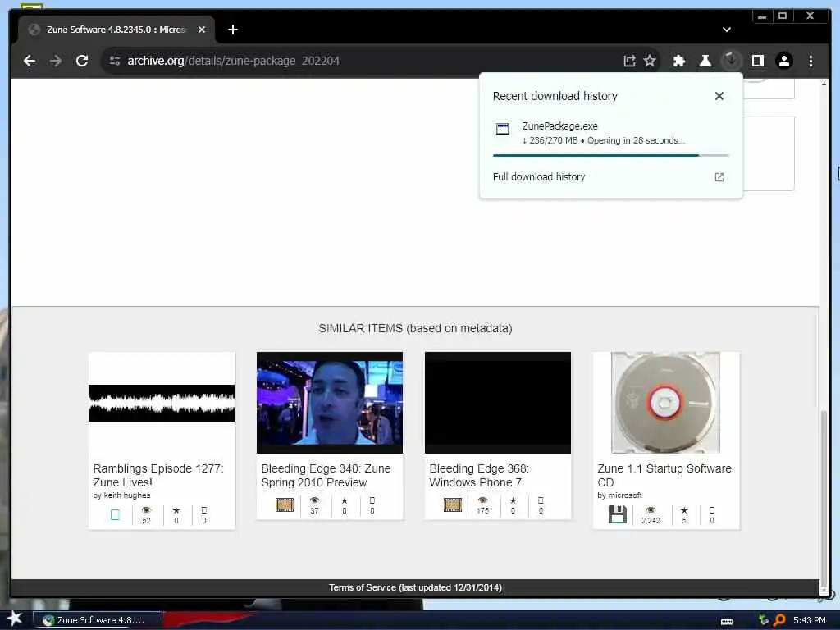Open Zune 1.1 Startup Software CD title
Screen dimensions: 840x630
(x=664, y=475)
